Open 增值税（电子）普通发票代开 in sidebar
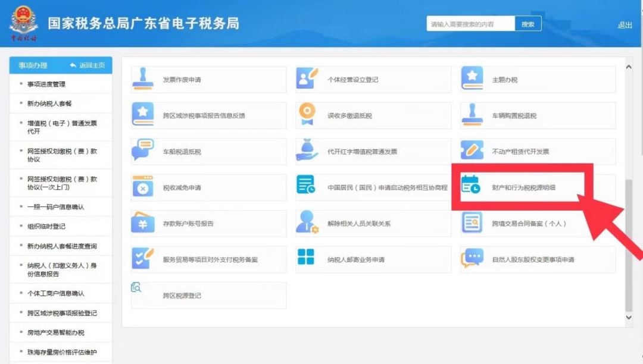 click(61, 127)
